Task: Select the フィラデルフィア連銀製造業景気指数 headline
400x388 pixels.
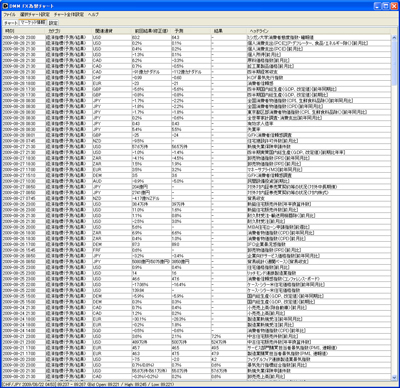Action: [x=279, y=359]
